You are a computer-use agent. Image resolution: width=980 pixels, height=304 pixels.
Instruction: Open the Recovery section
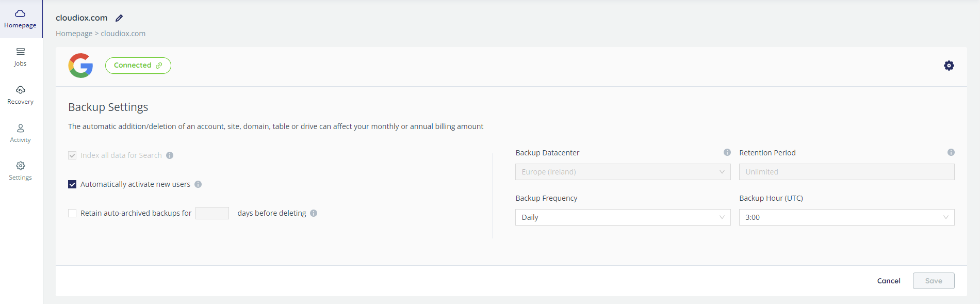(x=21, y=95)
